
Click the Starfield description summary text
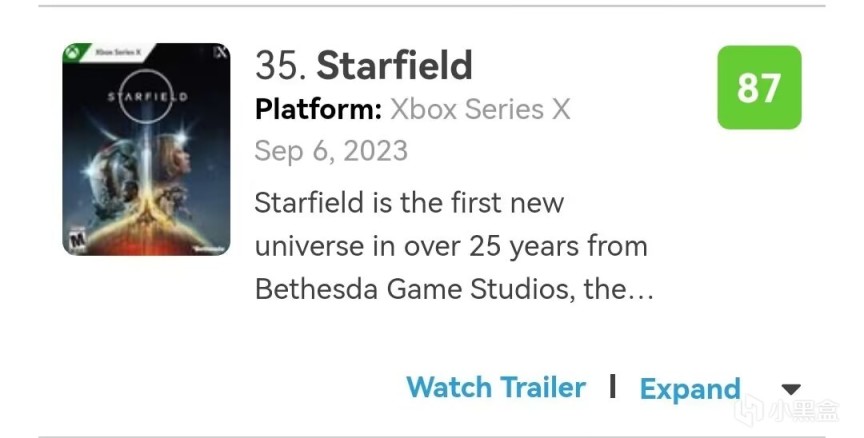[452, 246]
